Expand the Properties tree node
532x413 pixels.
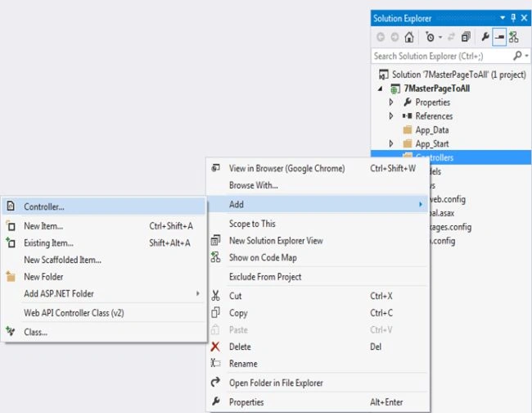click(x=391, y=102)
